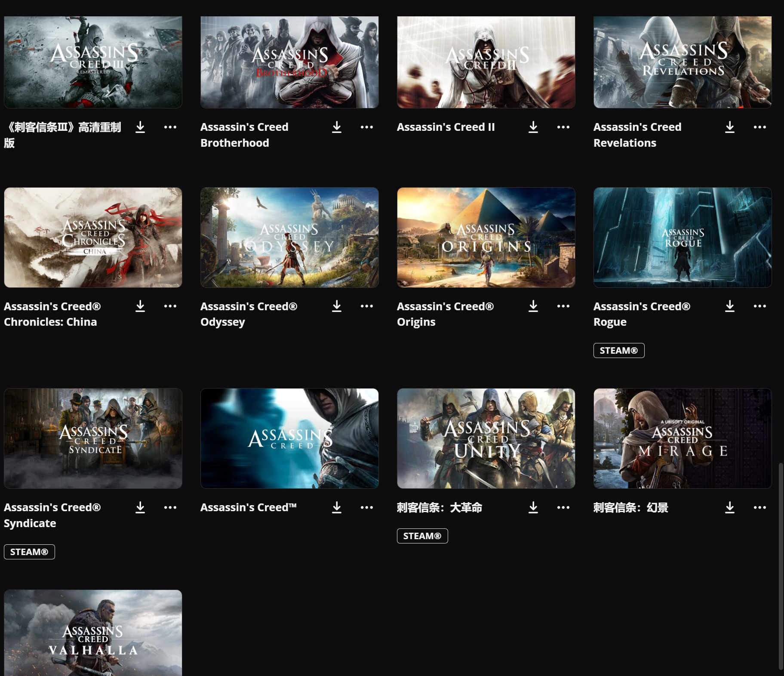Download Assassin's Creed Chronicles: China
Image resolution: width=784 pixels, height=676 pixels.
click(x=140, y=306)
